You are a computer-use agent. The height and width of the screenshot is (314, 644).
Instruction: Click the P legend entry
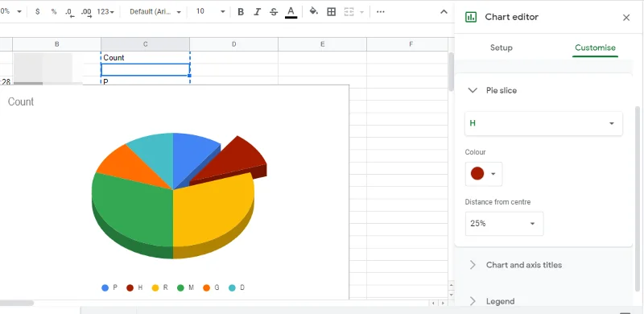pyautogui.click(x=109, y=287)
